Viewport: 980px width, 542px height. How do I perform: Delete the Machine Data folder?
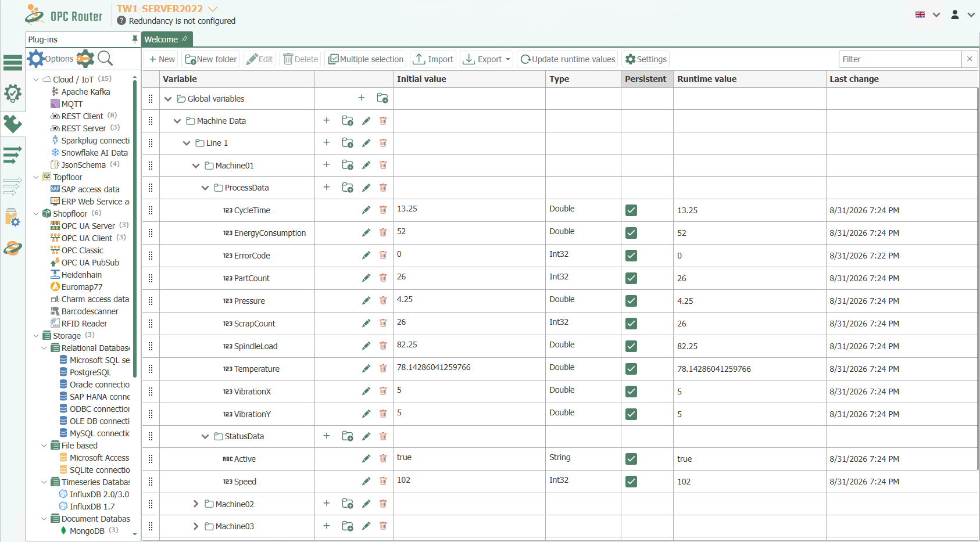point(383,120)
